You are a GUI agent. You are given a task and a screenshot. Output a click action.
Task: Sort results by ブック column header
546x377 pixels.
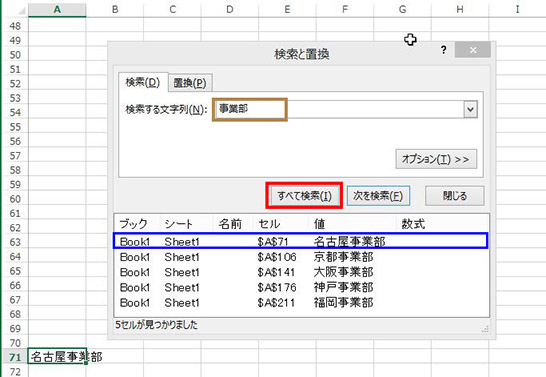(x=137, y=224)
